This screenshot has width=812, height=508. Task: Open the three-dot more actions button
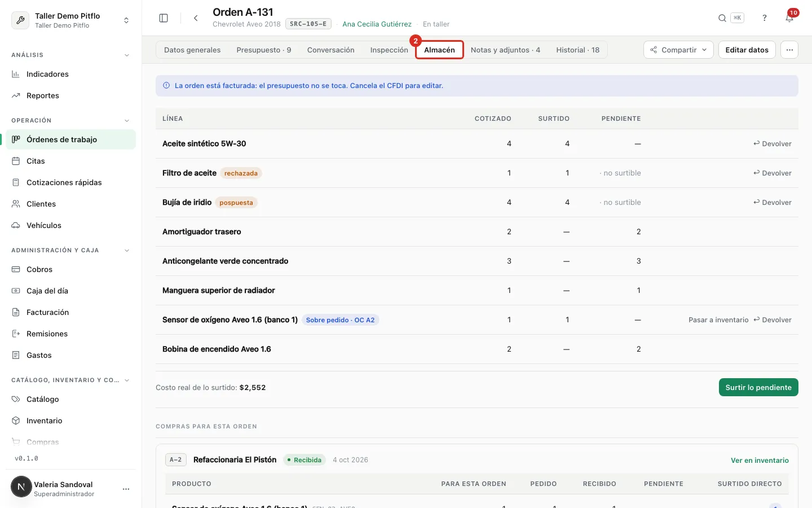(789, 50)
